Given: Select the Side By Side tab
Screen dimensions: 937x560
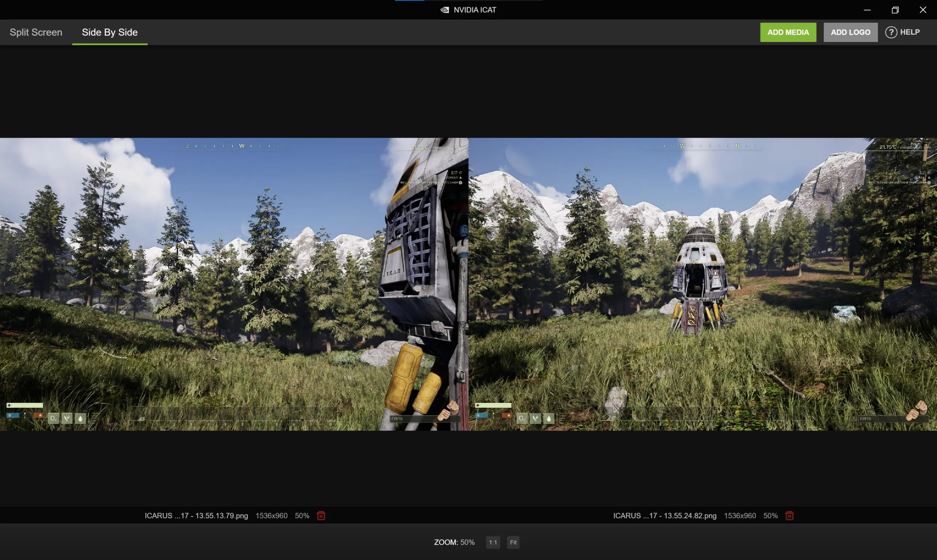Looking at the screenshot, I should tap(110, 33).
